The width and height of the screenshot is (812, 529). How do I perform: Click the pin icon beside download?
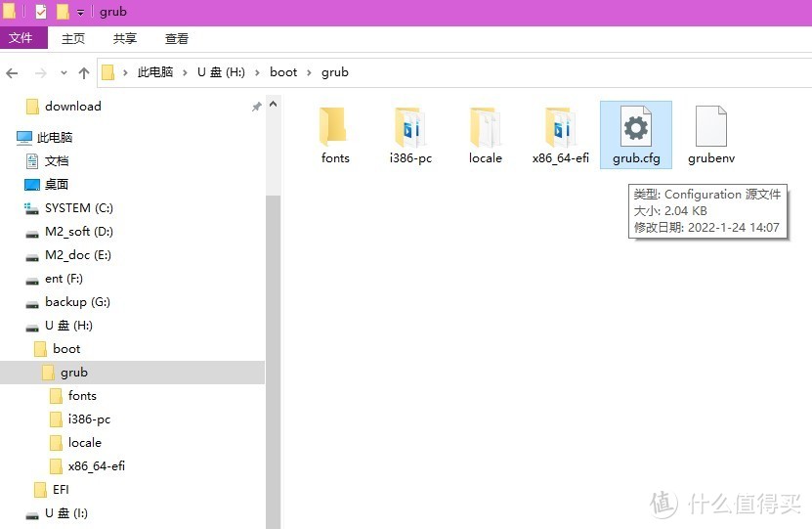pyautogui.click(x=256, y=107)
